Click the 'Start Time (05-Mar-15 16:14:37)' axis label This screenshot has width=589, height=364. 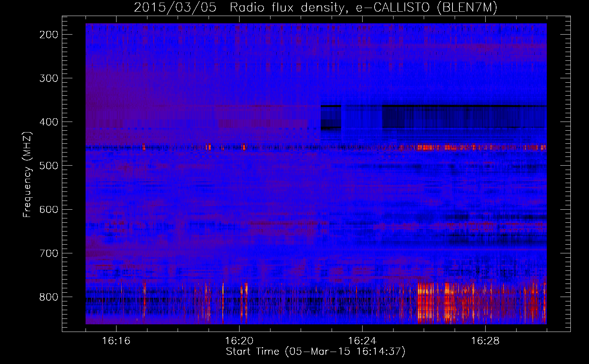click(316, 352)
